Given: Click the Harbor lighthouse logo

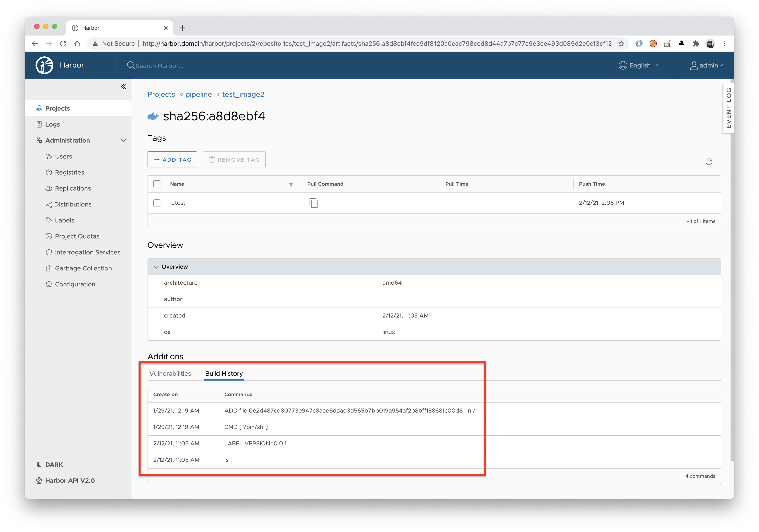Looking at the screenshot, I should pos(45,65).
